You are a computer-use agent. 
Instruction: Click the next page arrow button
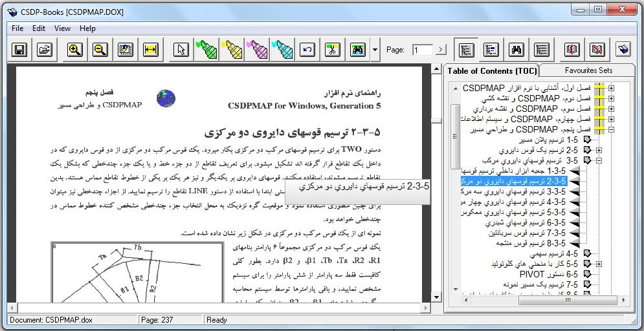pyautogui.click(x=441, y=50)
